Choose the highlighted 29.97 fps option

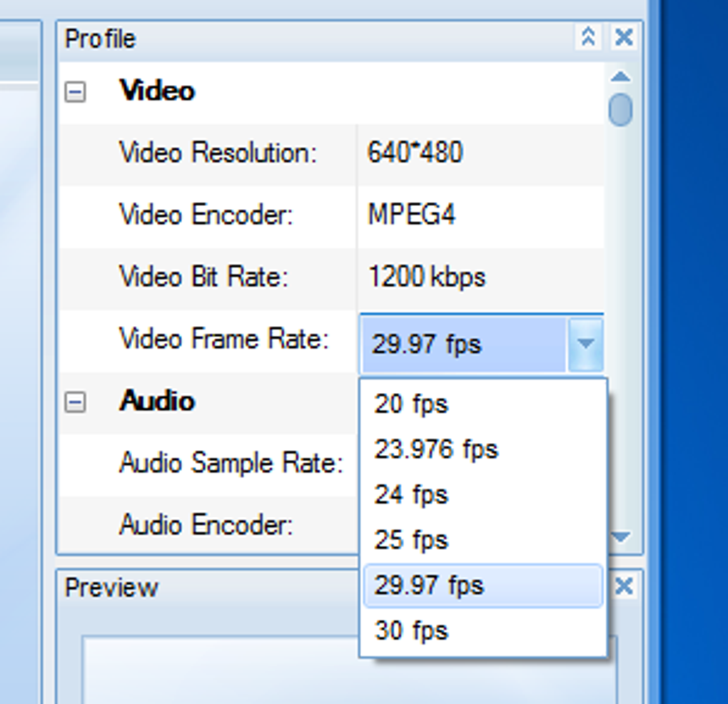[x=483, y=586]
